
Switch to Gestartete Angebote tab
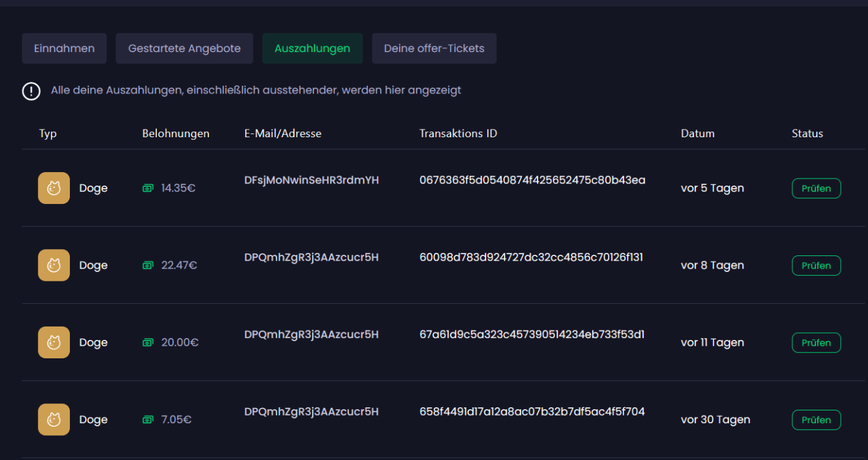pos(184,48)
